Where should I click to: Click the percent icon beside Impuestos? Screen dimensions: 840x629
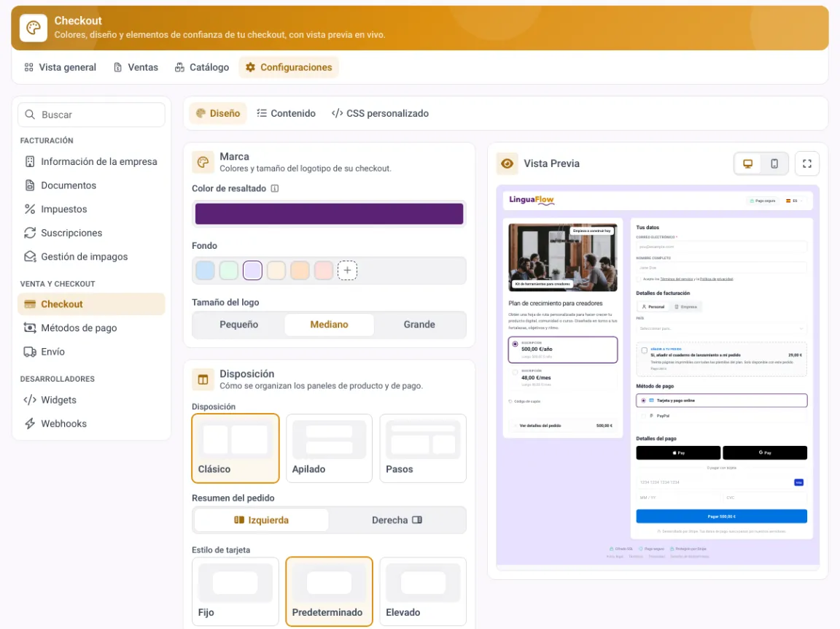point(30,209)
